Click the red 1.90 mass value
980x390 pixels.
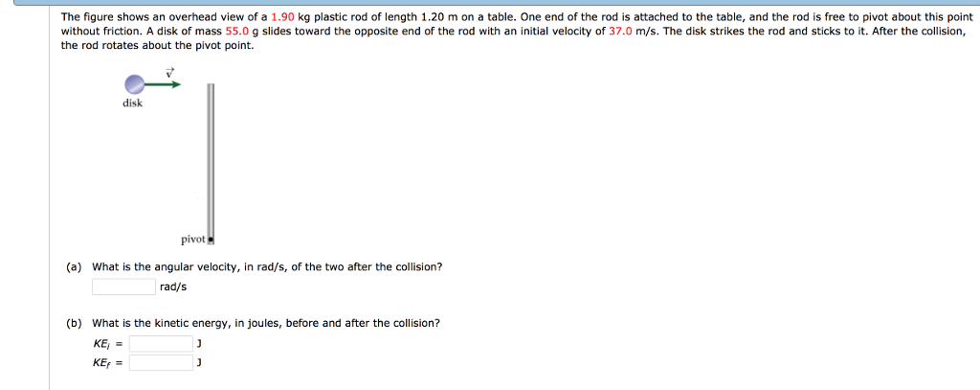coord(283,17)
